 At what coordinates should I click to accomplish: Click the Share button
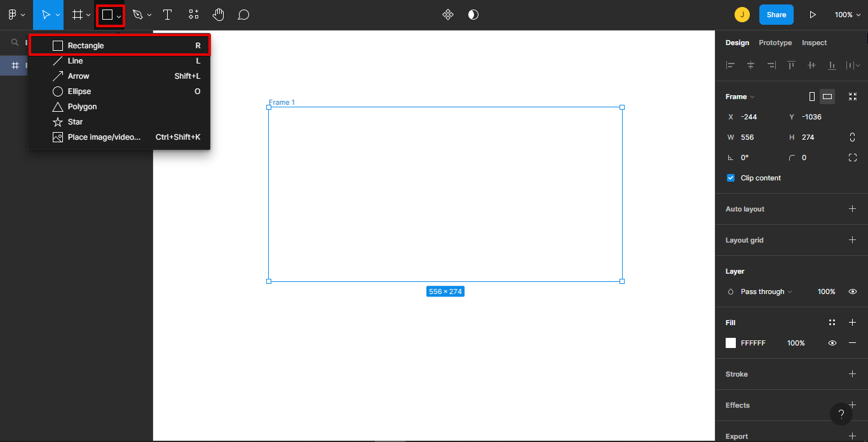pyautogui.click(x=776, y=15)
